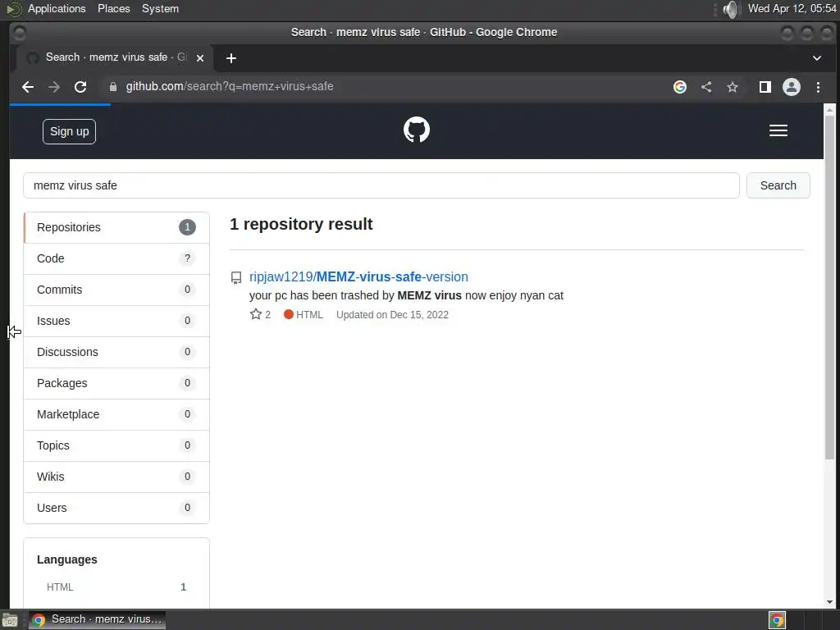Click the show desktop icon bottom-left

tap(10, 620)
